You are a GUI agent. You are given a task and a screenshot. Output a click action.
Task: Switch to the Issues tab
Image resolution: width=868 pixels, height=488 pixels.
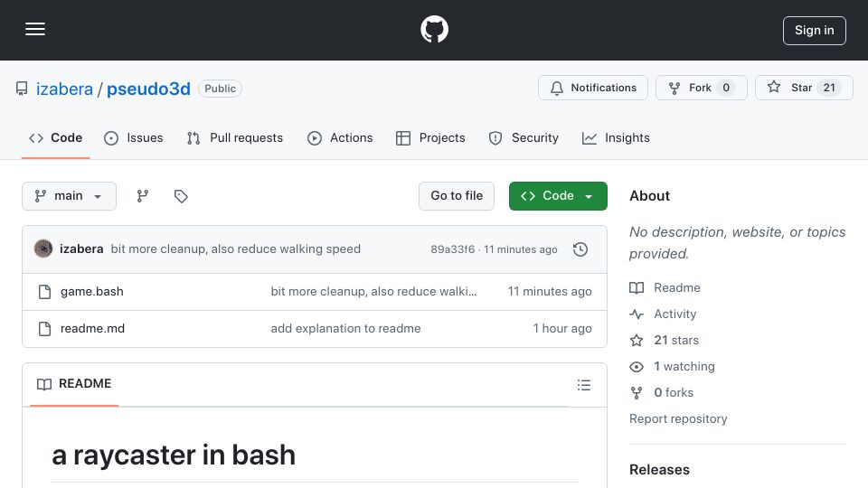point(134,137)
